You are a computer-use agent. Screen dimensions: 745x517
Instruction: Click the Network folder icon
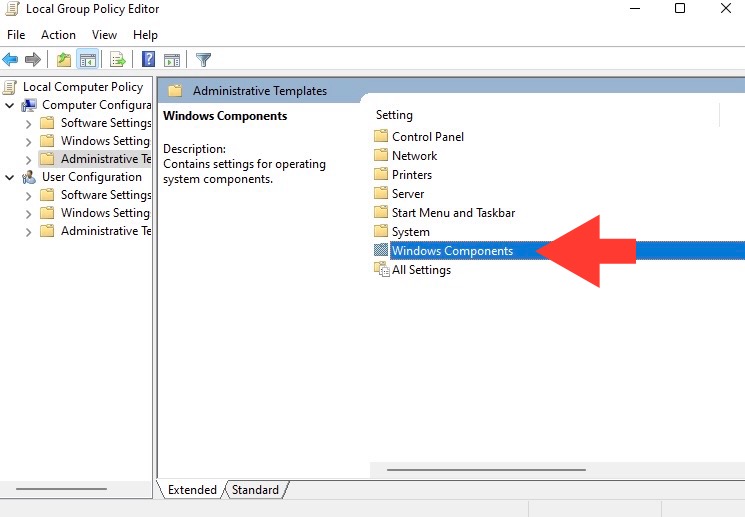click(381, 155)
